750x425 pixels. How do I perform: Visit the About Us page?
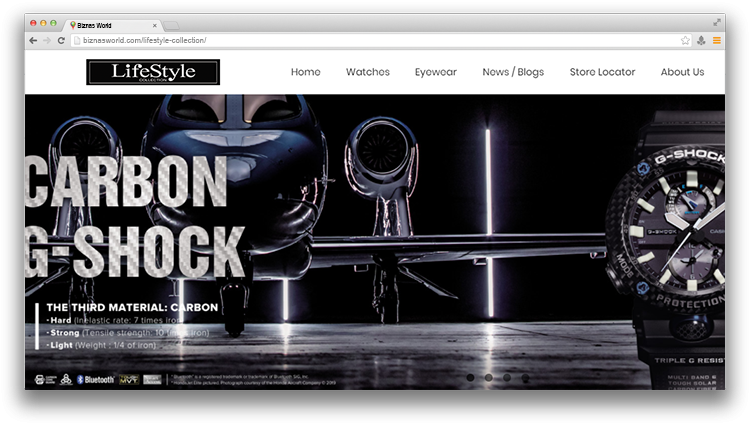coord(682,72)
